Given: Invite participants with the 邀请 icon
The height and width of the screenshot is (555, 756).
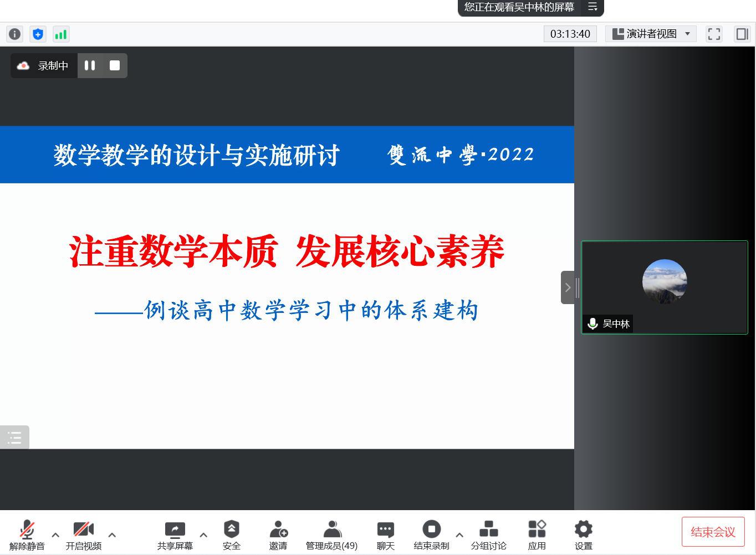Looking at the screenshot, I should click(279, 533).
